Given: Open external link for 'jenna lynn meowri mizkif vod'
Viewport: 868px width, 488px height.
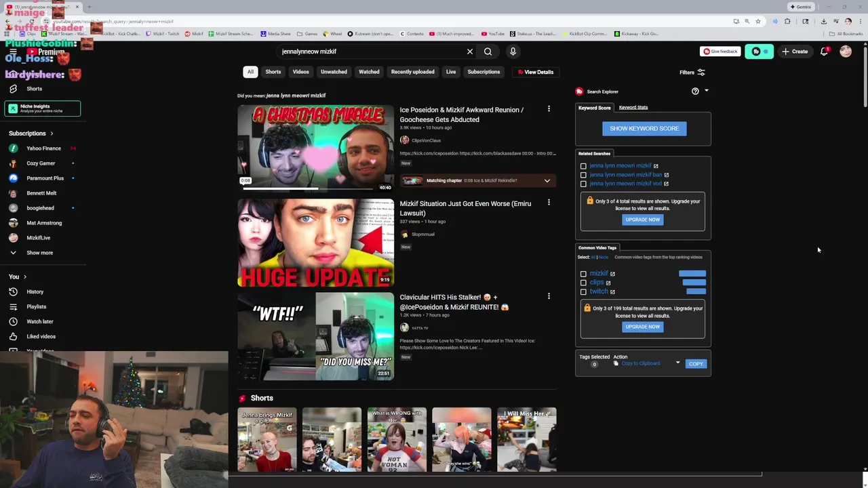Looking at the screenshot, I should click(666, 184).
